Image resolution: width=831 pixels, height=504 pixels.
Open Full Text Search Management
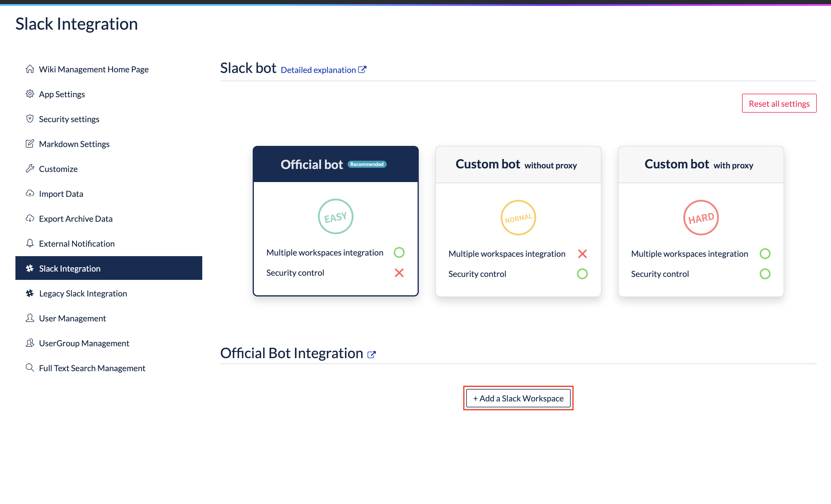click(x=109, y=368)
